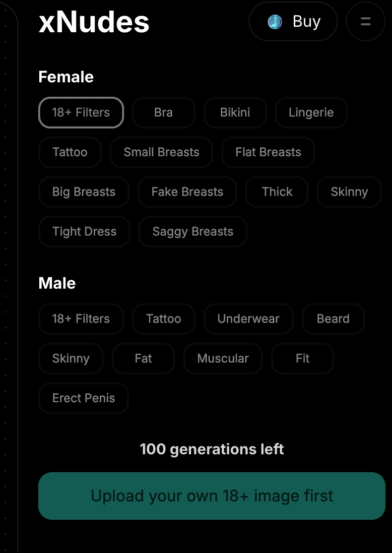Deselect the 18+ Filters option under Female
This screenshot has width=392, height=553.
pyautogui.click(x=81, y=113)
